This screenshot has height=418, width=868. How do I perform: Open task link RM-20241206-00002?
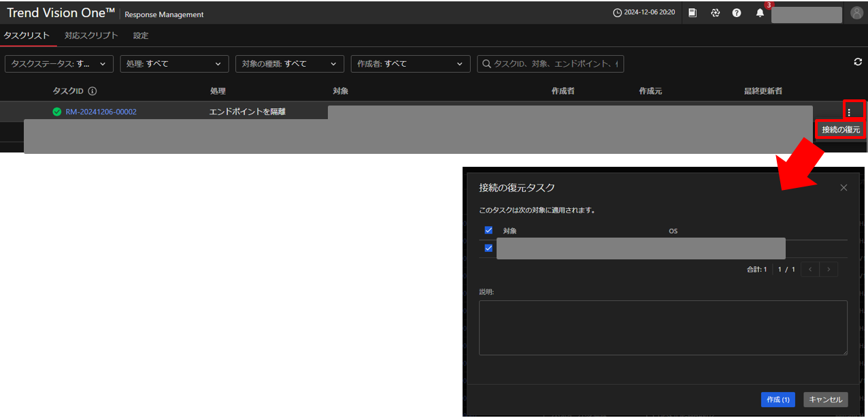pos(101,112)
